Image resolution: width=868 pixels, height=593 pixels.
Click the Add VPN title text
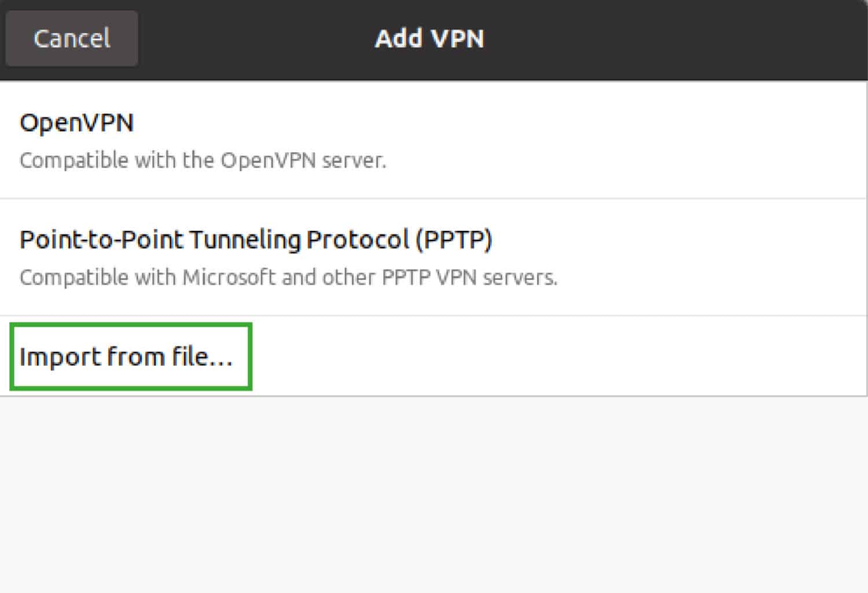[x=429, y=39]
